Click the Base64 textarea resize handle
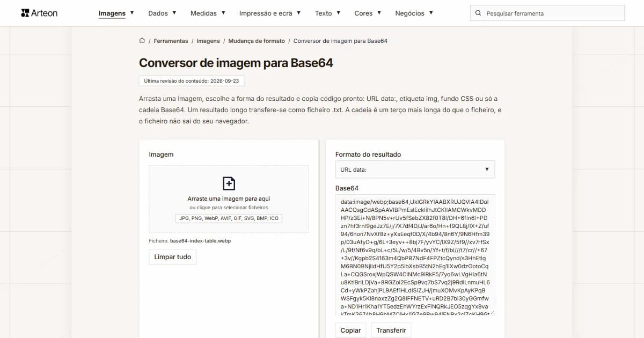This screenshot has width=644, height=338. coord(492,312)
